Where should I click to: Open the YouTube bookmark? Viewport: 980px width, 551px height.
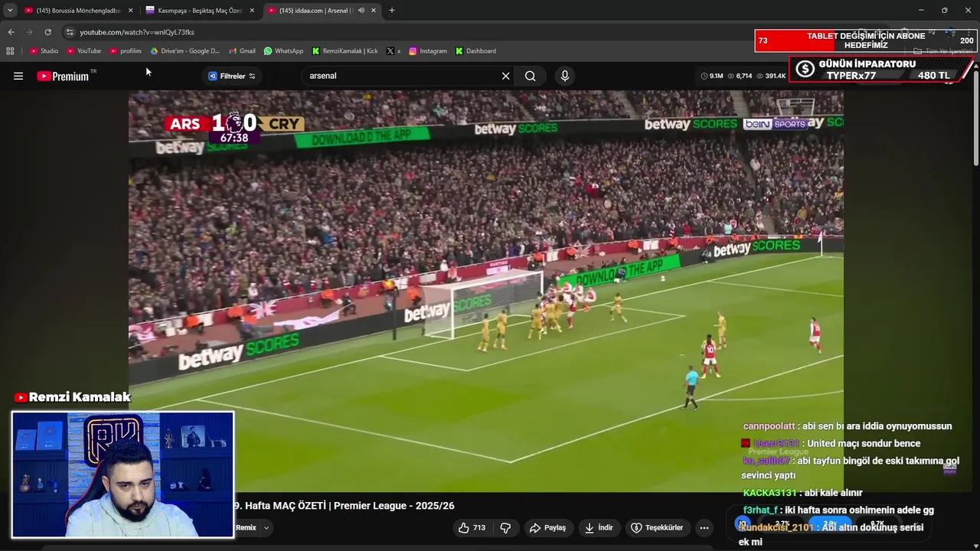tap(83, 51)
